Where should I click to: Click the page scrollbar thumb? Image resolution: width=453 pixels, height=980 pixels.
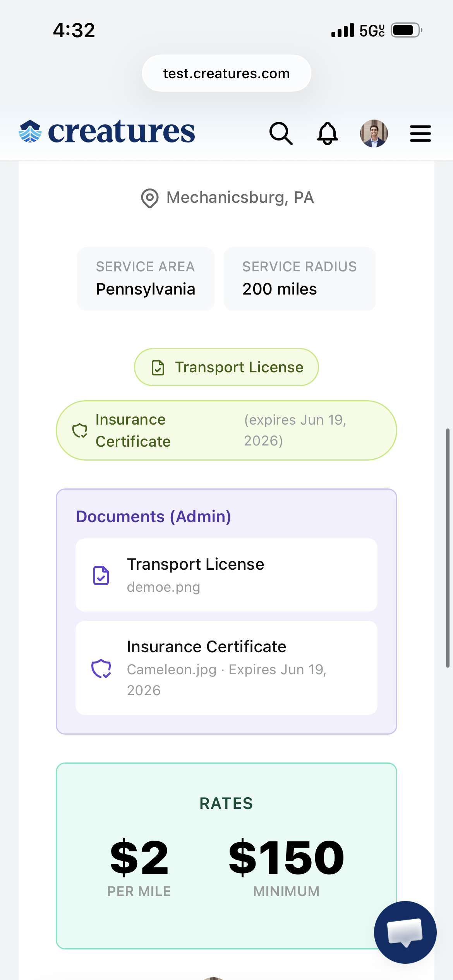click(x=448, y=548)
